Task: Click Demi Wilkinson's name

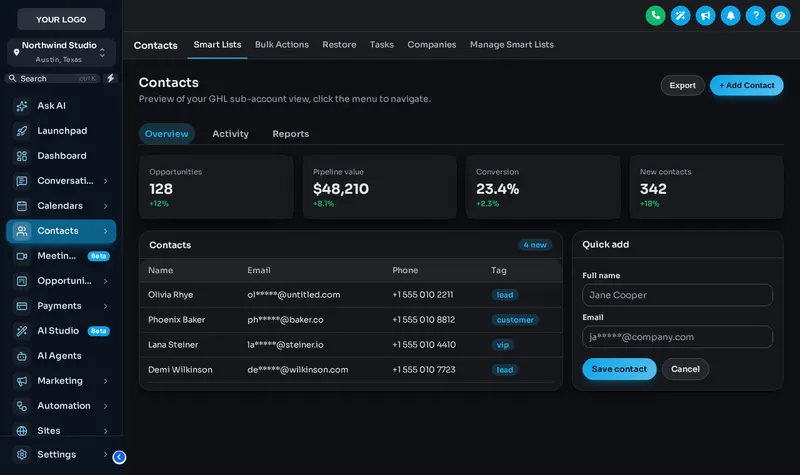Action: pos(180,369)
